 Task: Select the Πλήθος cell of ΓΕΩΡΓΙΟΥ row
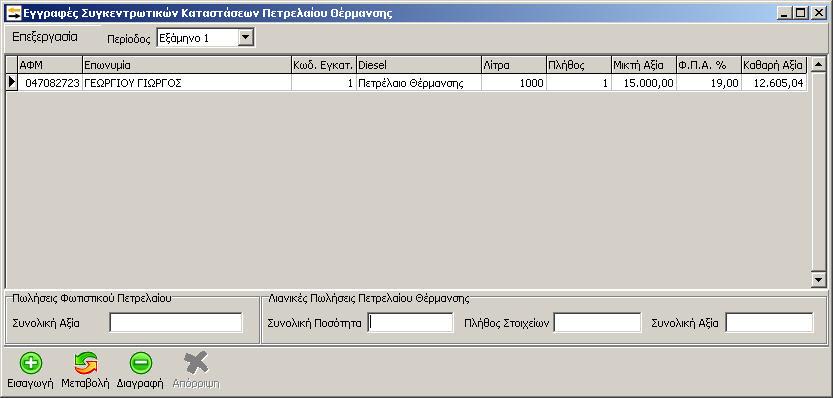click(579, 83)
